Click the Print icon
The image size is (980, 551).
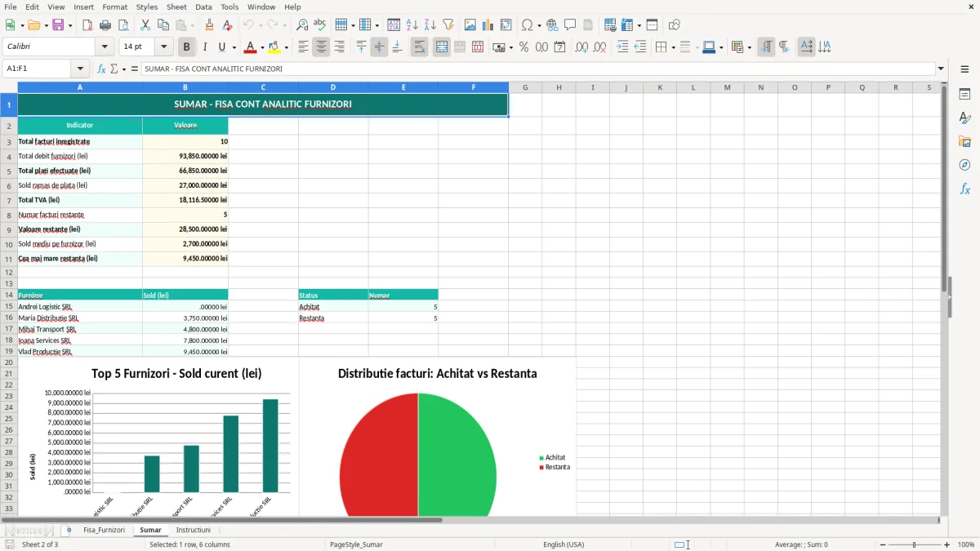point(105,25)
